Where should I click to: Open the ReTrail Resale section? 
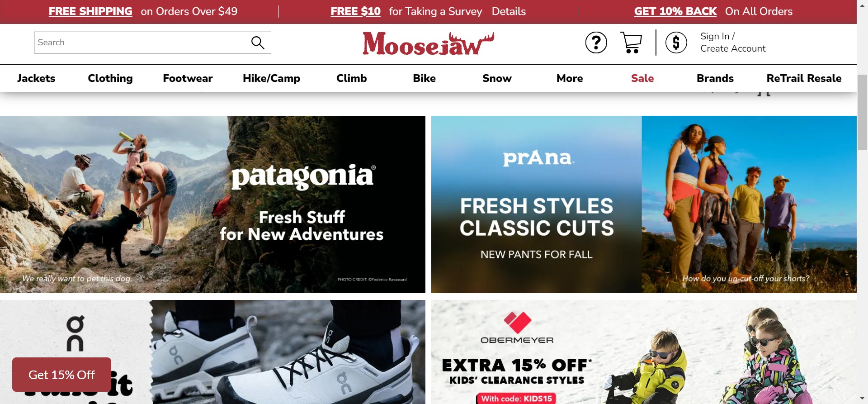804,78
